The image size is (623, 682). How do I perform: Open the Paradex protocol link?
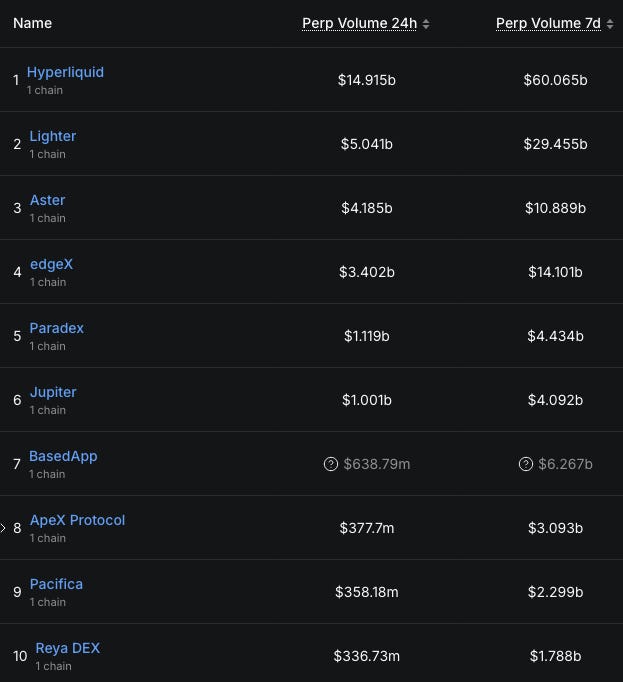coord(57,328)
